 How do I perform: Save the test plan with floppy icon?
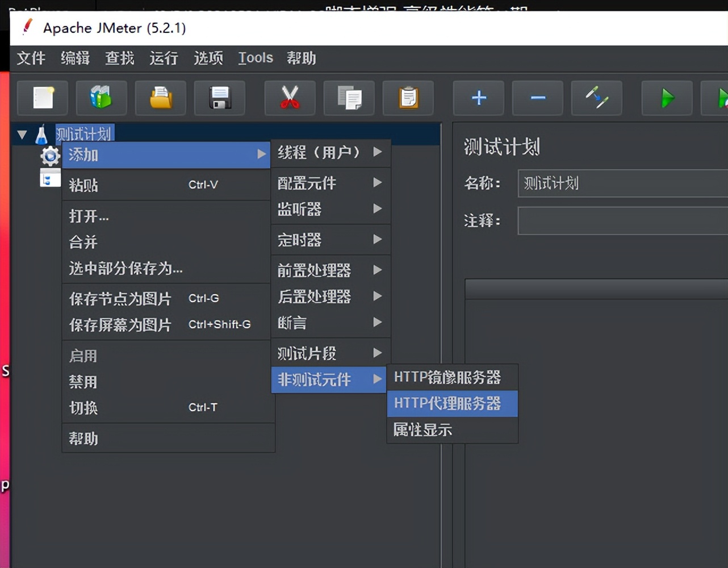point(220,98)
